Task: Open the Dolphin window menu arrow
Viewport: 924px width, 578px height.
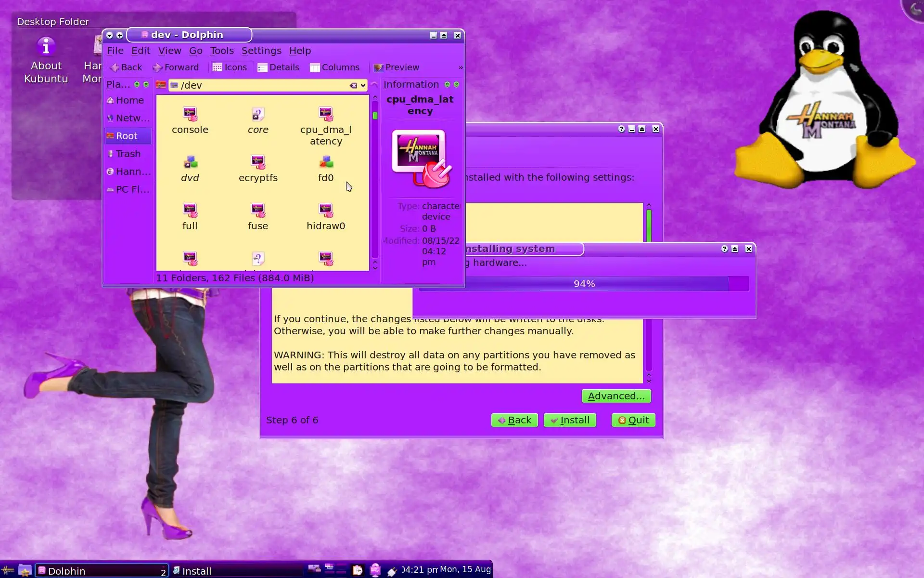Action: click(110, 35)
